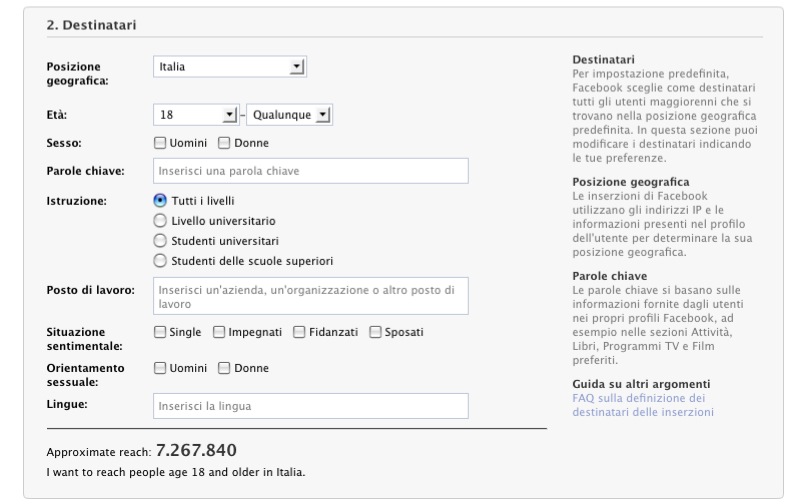Viewport: 797px width, 504px height.
Task: Click the Approximate reach number 7.267.840
Action: (x=196, y=450)
